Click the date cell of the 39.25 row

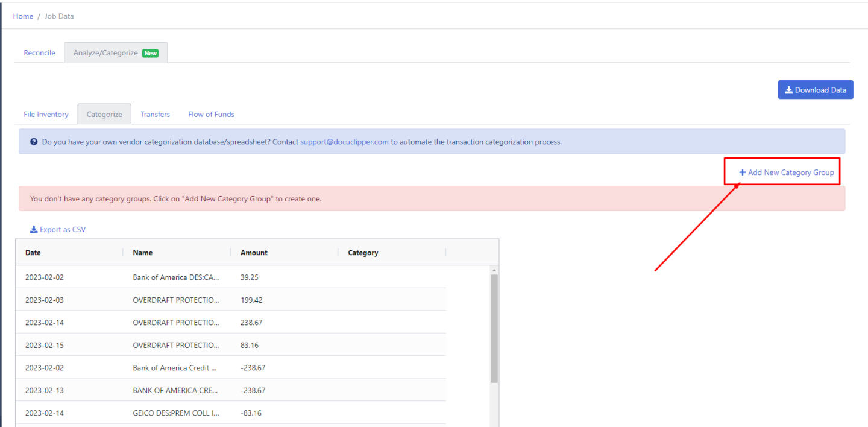click(x=69, y=277)
